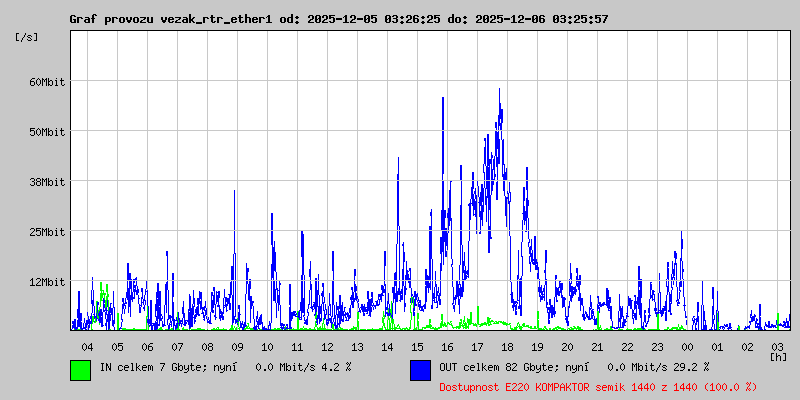Click the 14 hour marker on the time axis

coord(387,346)
